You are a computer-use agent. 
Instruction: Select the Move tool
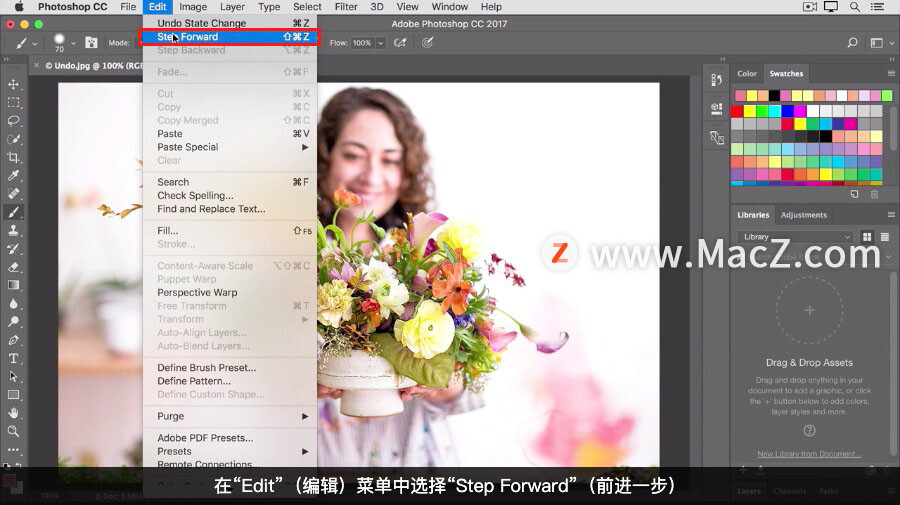13,84
